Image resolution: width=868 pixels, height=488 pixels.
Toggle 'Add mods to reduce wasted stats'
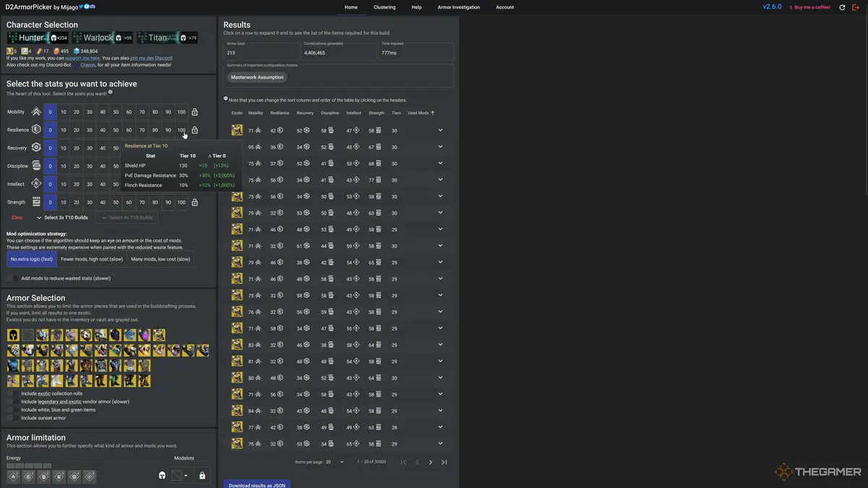[x=13, y=278]
